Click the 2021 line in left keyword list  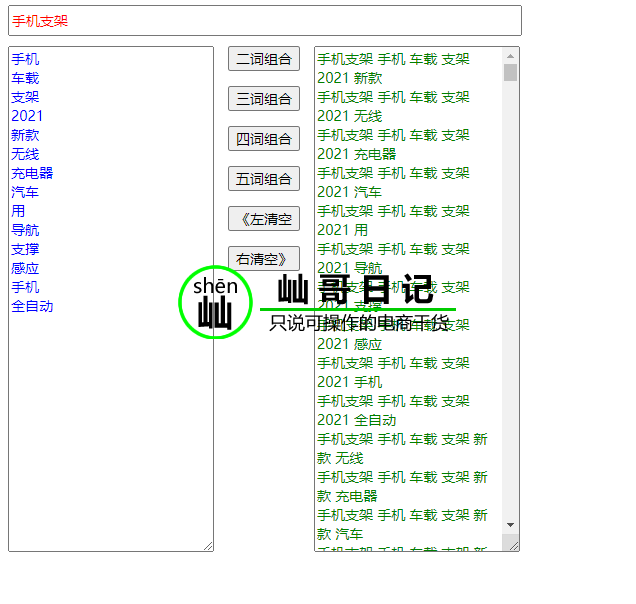(27, 116)
